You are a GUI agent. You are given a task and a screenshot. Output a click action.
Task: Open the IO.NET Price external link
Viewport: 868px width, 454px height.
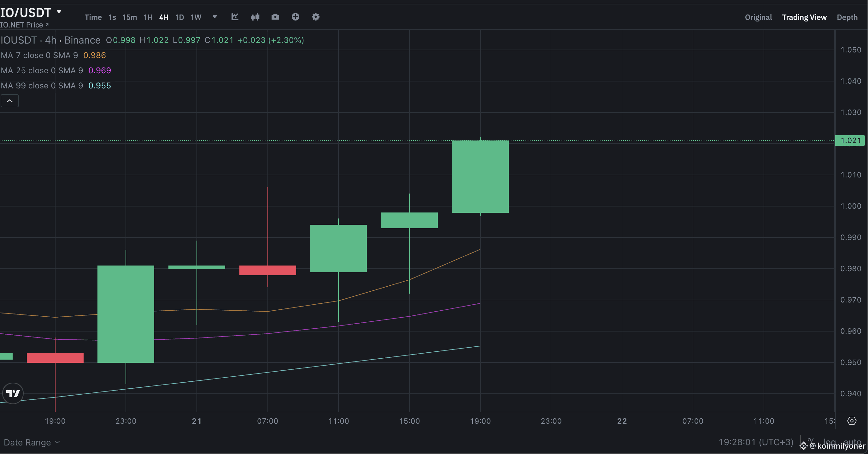click(x=24, y=25)
